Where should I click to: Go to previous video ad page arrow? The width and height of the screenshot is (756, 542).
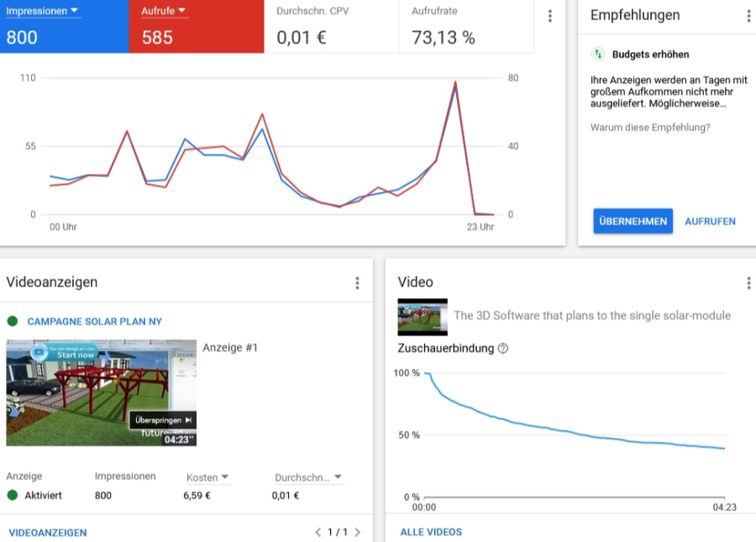point(318,532)
